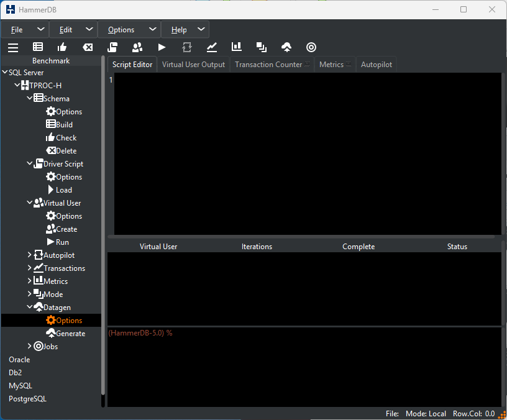The image size is (507, 420).
Task: Click the Virtual User column header
Action: point(158,247)
